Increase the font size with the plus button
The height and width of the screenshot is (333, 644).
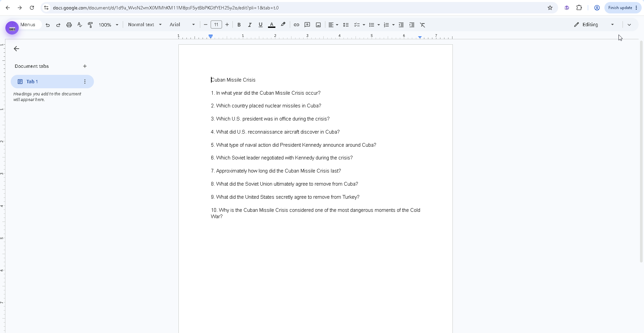[x=227, y=25]
